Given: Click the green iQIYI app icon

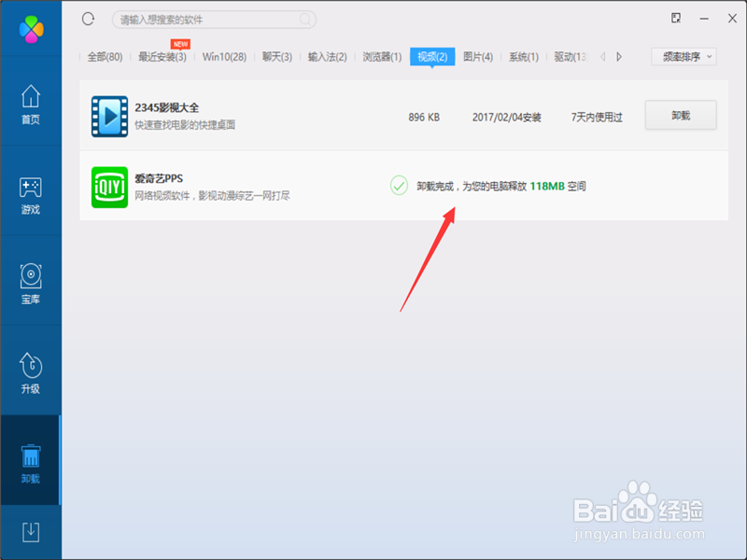Looking at the screenshot, I should click(109, 188).
